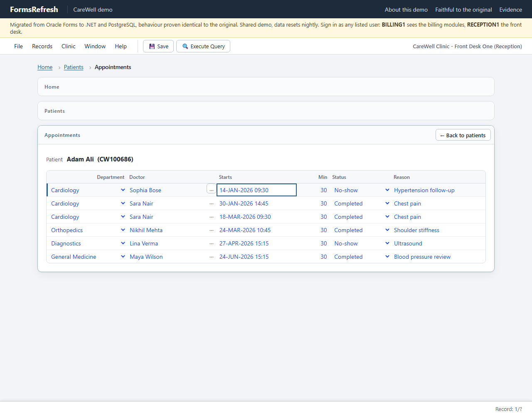
Task: Visit the Faithful to the original page
Action: 463,10
